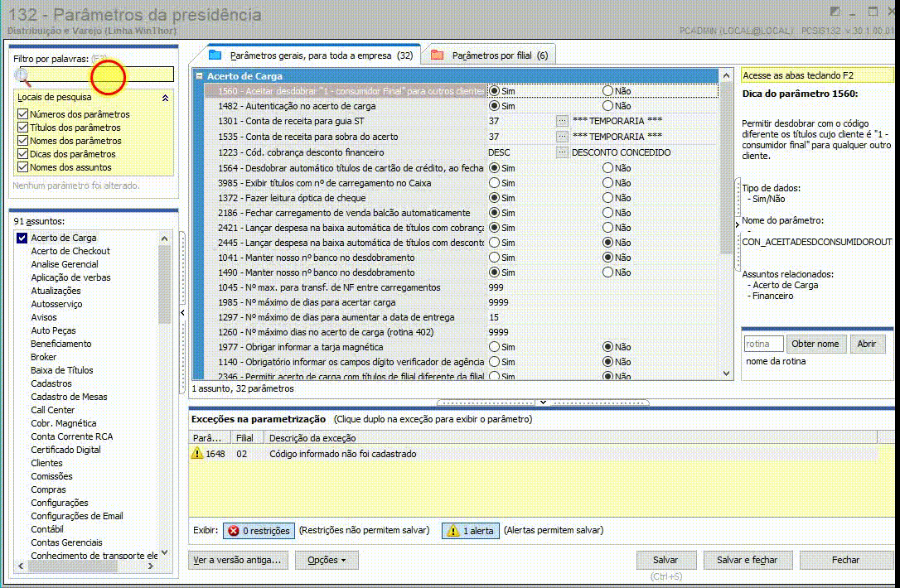Click the rotina input field

click(x=763, y=344)
